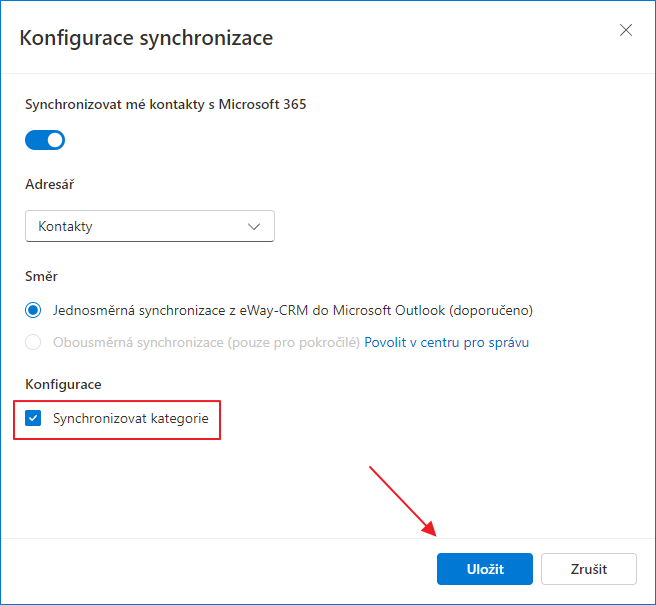Cancel changes with the Zrušit button
656x605 pixels.
click(589, 569)
